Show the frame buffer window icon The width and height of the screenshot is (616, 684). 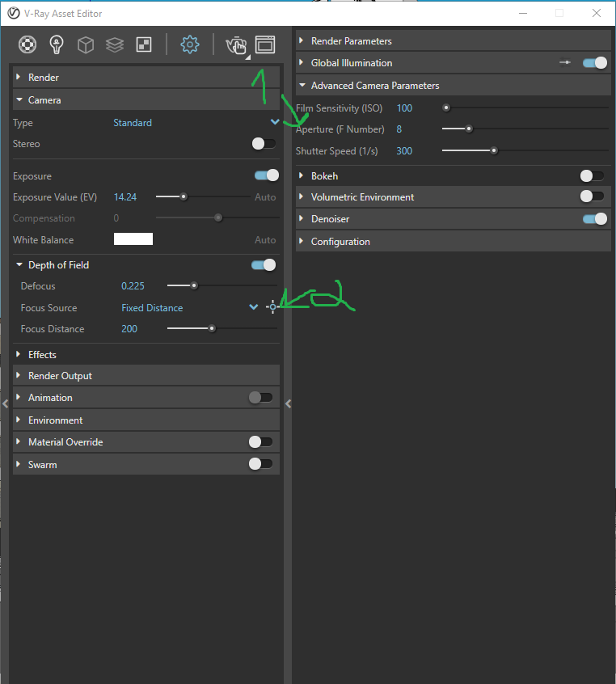click(x=265, y=44)
